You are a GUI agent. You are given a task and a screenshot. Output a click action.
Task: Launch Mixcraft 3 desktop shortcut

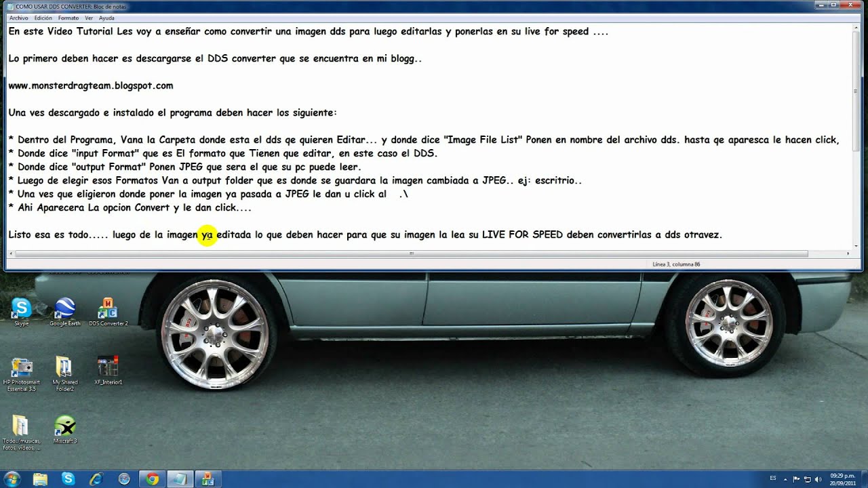click(x=65, y=430)
